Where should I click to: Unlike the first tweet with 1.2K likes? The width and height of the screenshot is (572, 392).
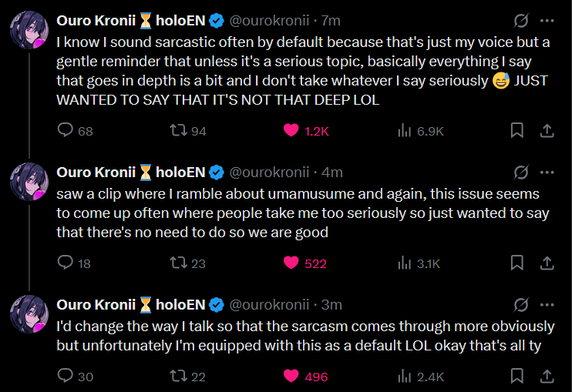coord(291,131)
